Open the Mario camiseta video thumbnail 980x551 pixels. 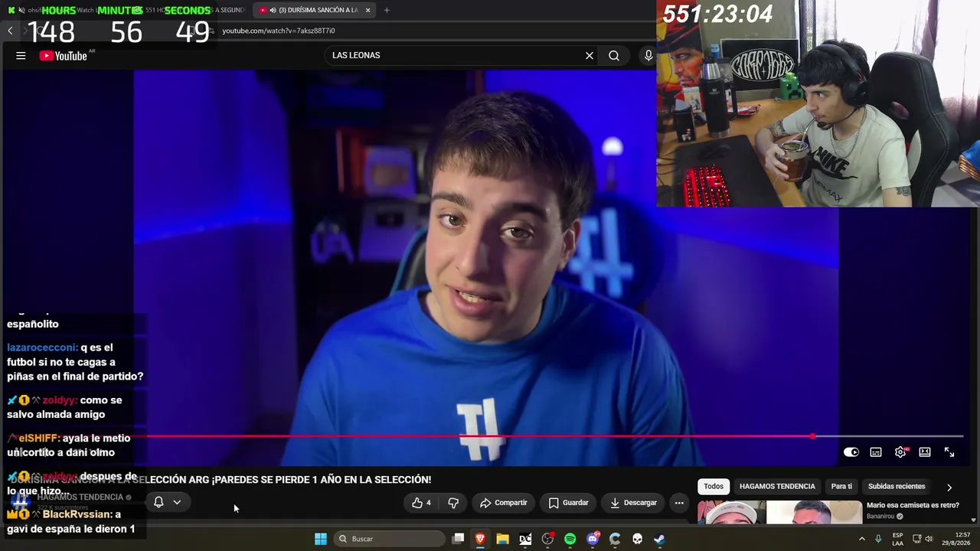click(779, 512)
